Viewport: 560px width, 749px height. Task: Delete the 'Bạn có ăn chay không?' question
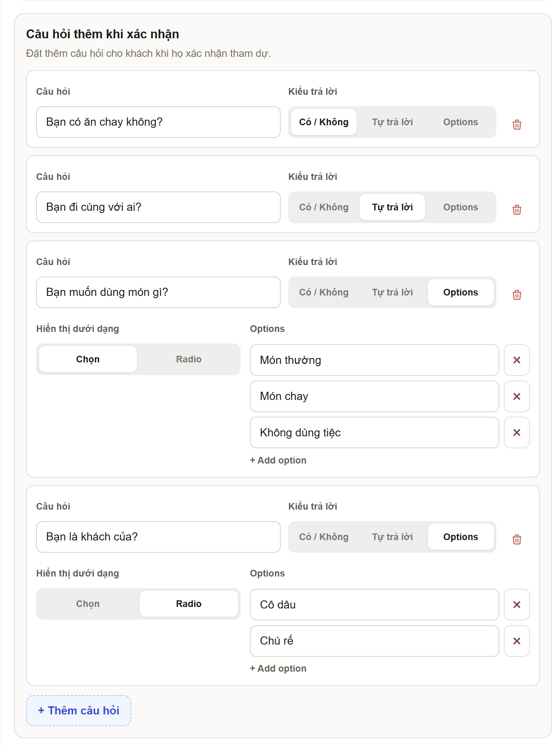point(516,125)
